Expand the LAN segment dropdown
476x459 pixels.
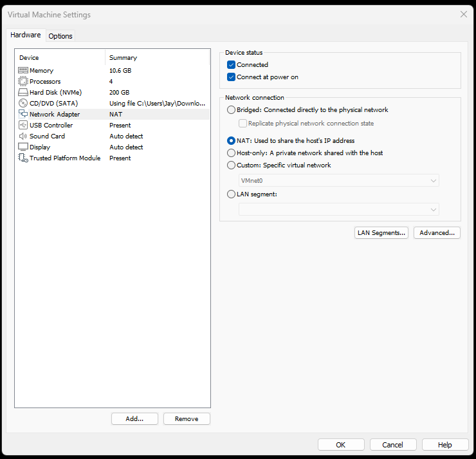(338, 209)
